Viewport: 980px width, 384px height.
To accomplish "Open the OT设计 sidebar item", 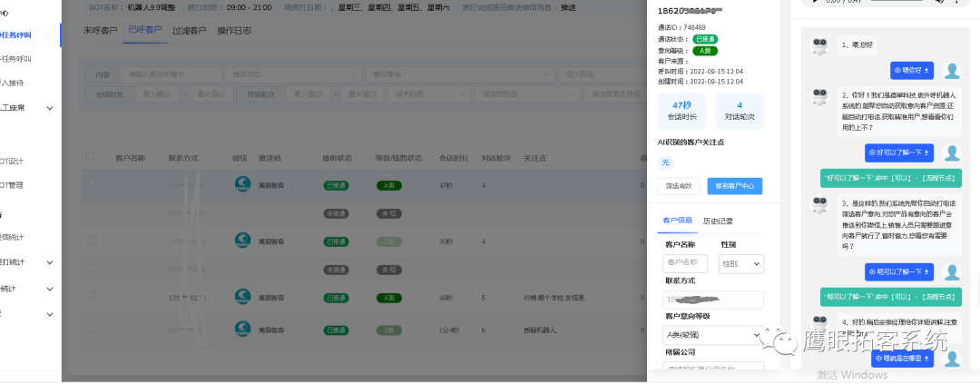I will [13, 162].
